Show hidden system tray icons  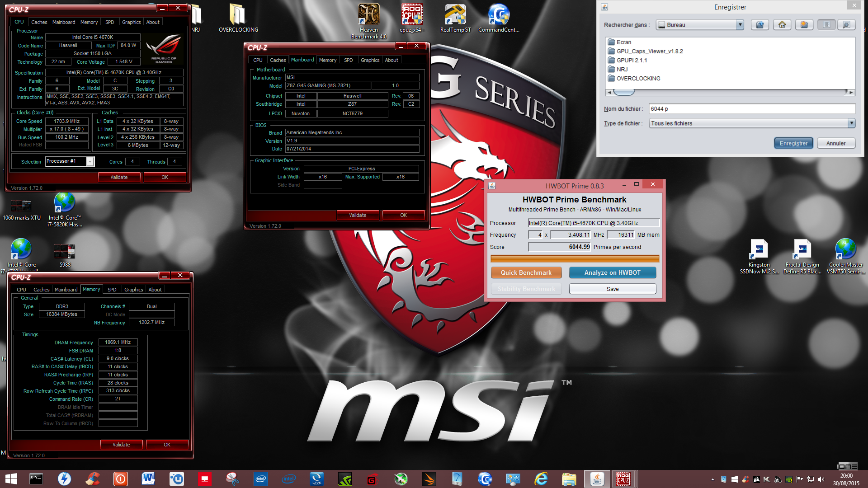(x=712, y=479)
